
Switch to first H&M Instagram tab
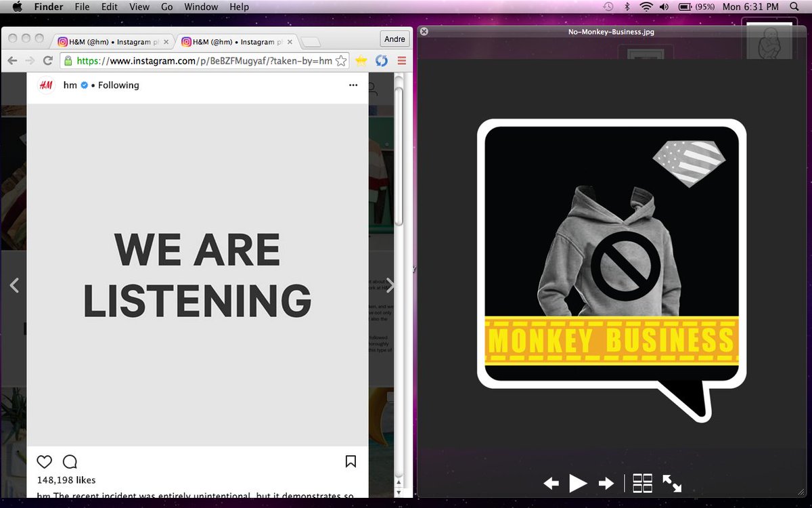point(113,41)
